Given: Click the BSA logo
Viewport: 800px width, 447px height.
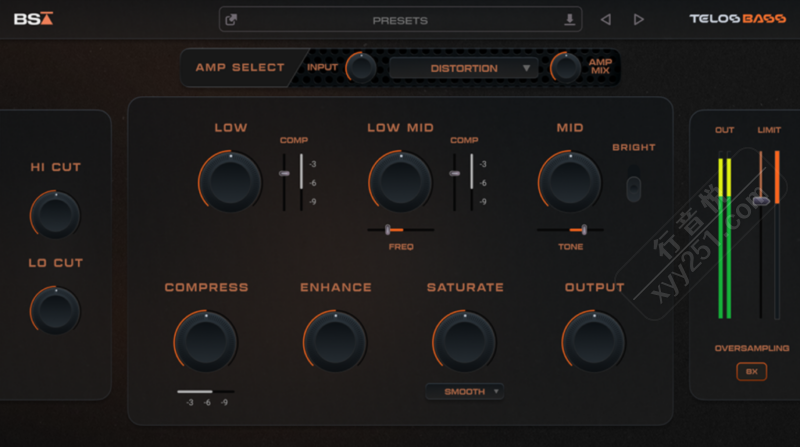Looking at the screenshot, I should pyautogui.click(x=33, y=19).
